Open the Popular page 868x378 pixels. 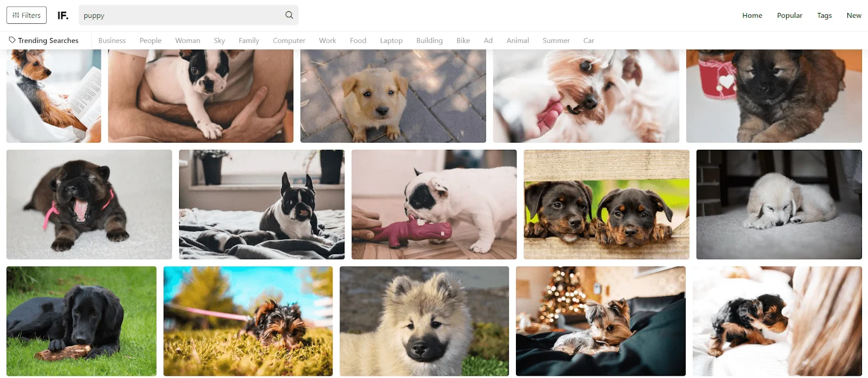coord(789,15)
